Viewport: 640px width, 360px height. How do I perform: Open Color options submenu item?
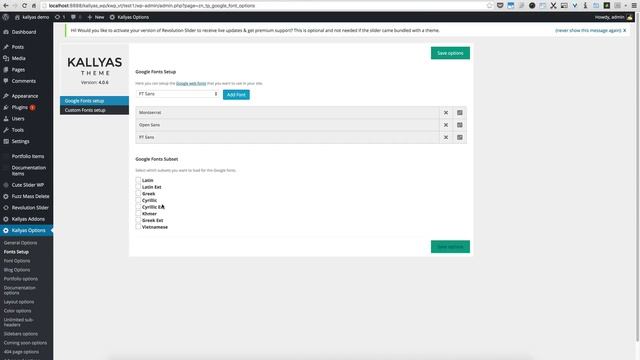[18, 311]
